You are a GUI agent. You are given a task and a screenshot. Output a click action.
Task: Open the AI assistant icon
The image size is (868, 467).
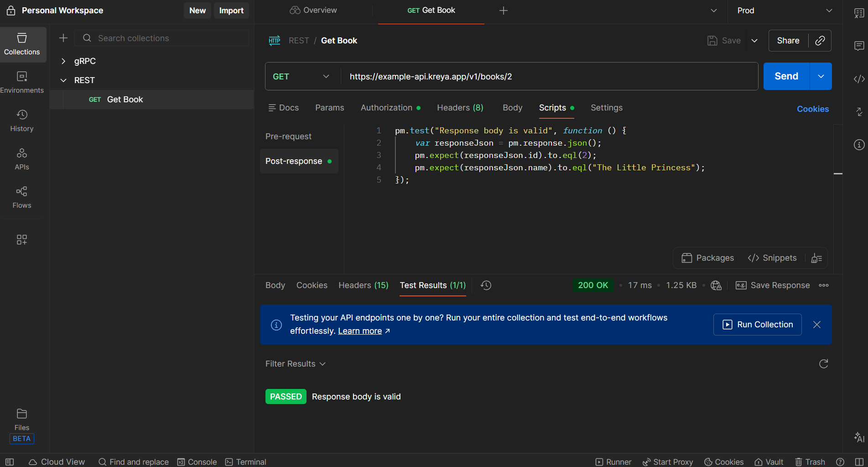pos(859,437)
